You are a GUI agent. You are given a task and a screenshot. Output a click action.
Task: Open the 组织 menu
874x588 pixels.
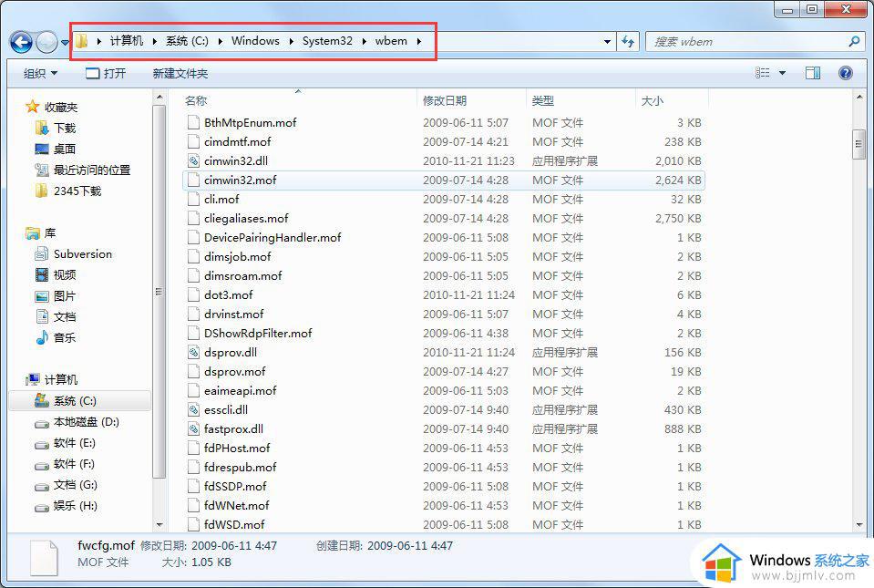click(x=40, y=73)
